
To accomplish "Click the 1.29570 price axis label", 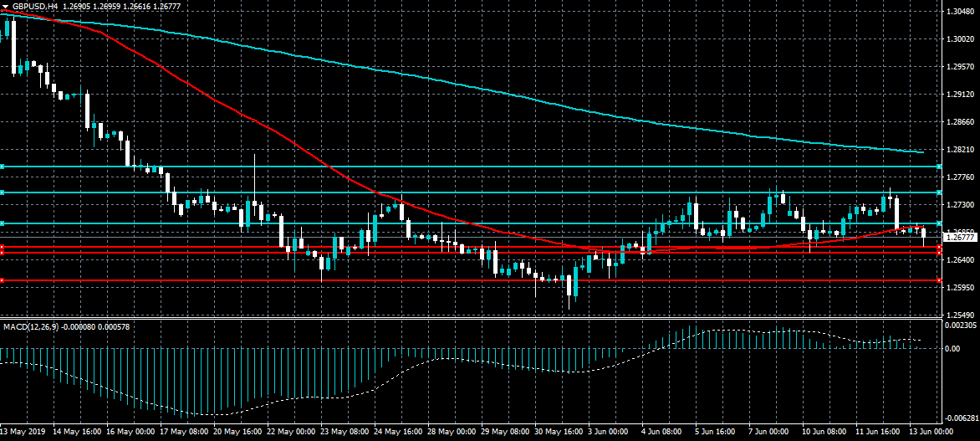I will [960, 66].
